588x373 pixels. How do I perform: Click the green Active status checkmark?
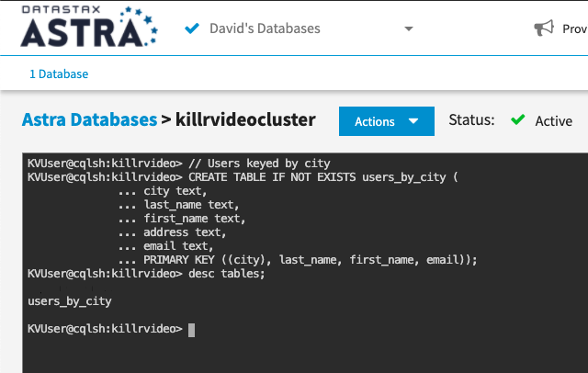[518, 119]
